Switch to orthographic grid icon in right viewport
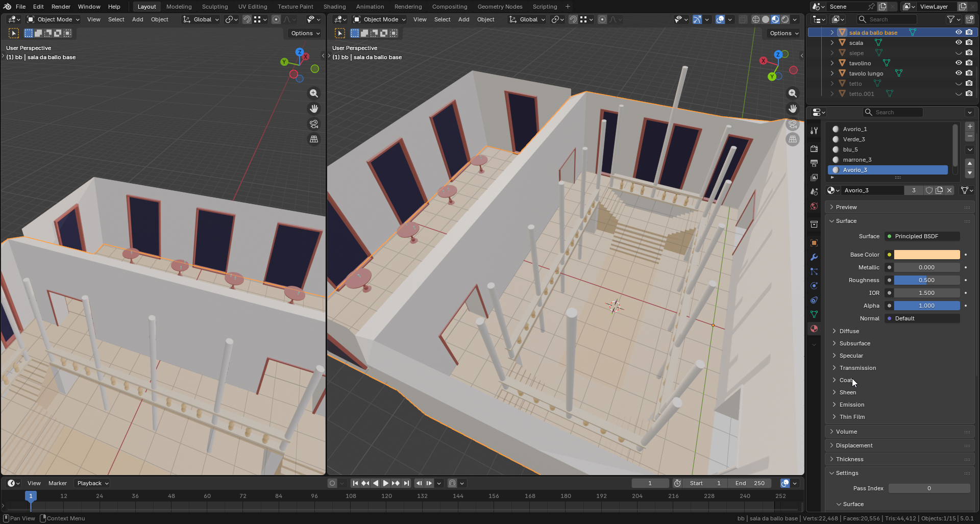The width and height of the screenshot is (980, 524). pyautogui.click(x=792, y=139)
